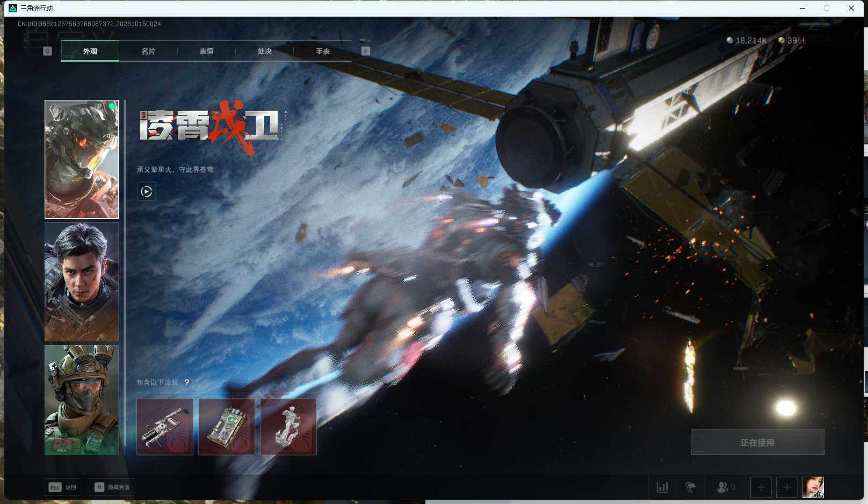Open the help icon beside 包含以下涂装
This screenshot has width=868, height=504.
click(x=186, y=382)
